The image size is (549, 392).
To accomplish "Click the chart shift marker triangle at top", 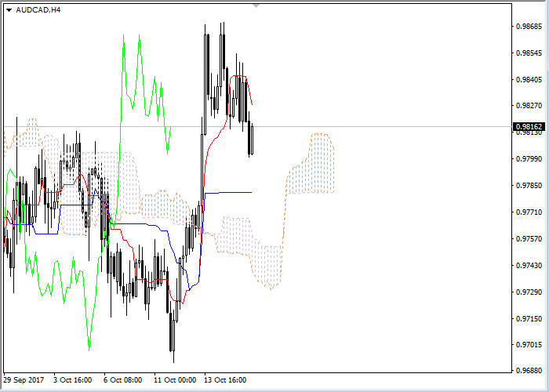I will pyautogui.click(x=256, y=5).
